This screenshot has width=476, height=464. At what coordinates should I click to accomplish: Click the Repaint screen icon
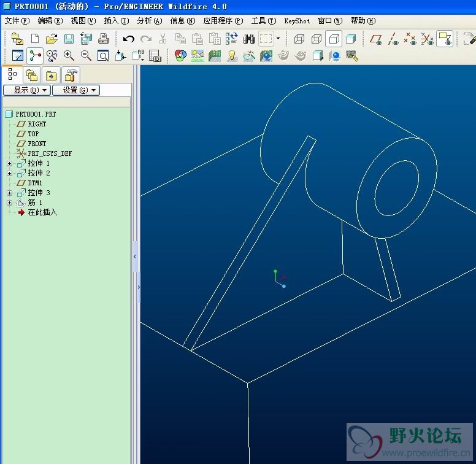coord(17,56)
